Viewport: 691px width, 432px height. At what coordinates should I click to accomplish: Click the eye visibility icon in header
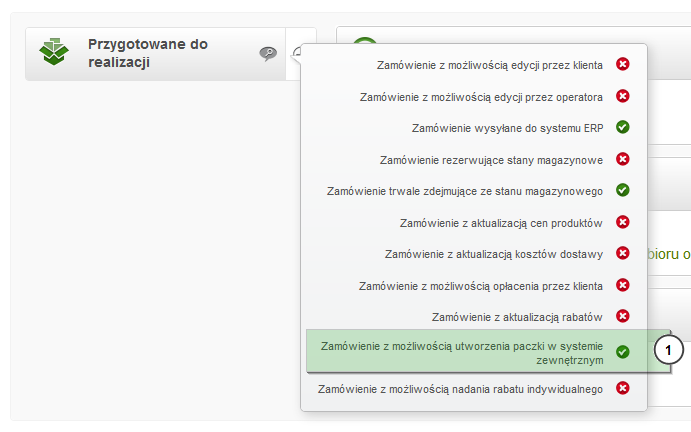(x=267, y=53)
